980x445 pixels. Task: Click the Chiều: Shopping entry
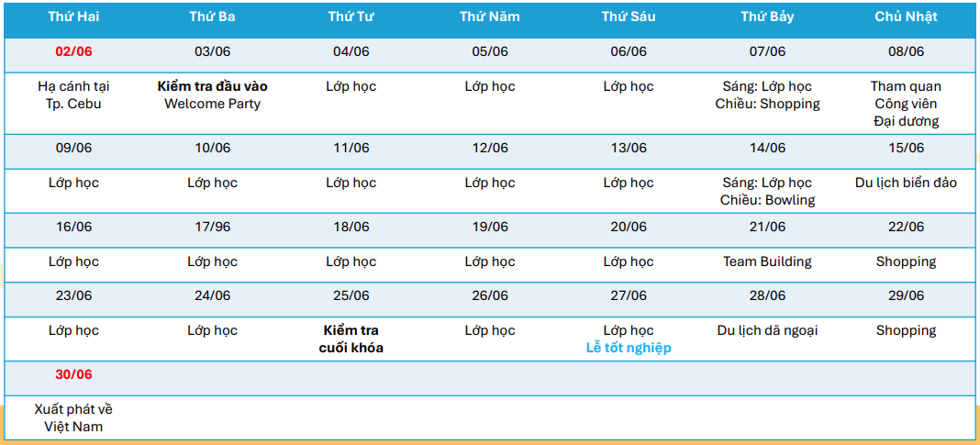tap(767, 104)
